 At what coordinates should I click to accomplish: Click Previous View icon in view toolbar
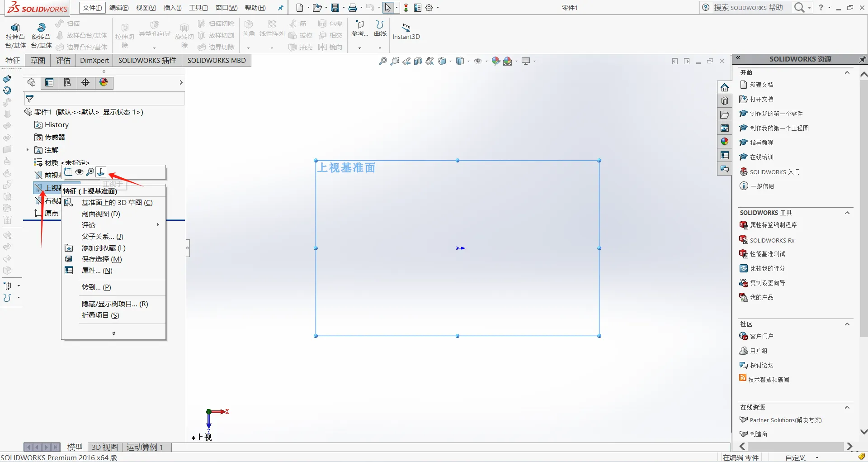(x=406, y=61)
